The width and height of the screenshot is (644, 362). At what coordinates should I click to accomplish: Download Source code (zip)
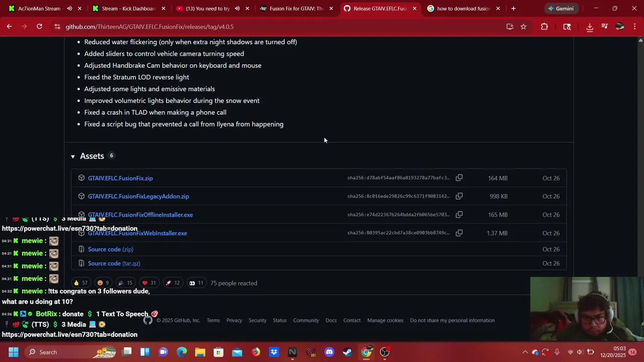(x=111, y=249)
